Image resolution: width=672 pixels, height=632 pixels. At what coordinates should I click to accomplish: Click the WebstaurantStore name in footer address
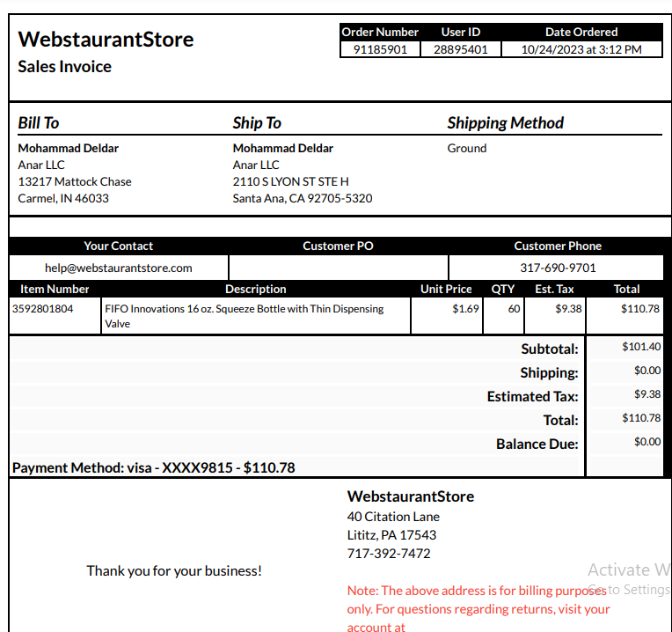[411, 496]
